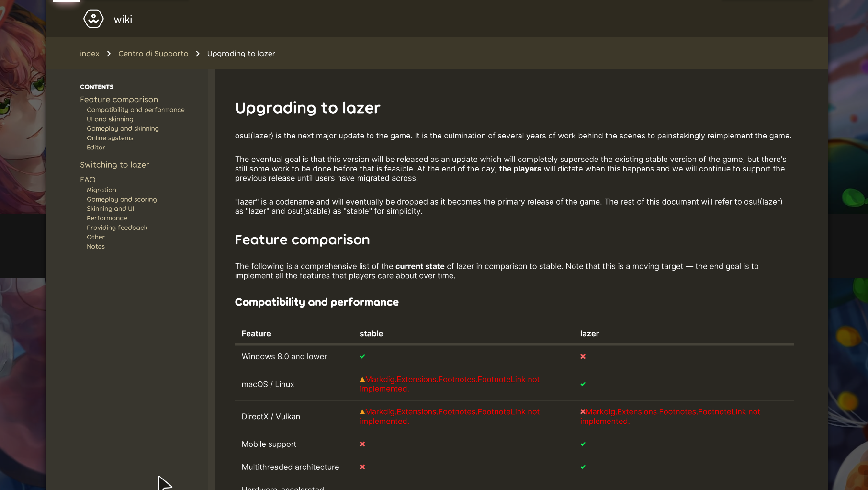
Task: Click the green checkmark for macOS lazer support
Action: (583, 384)
